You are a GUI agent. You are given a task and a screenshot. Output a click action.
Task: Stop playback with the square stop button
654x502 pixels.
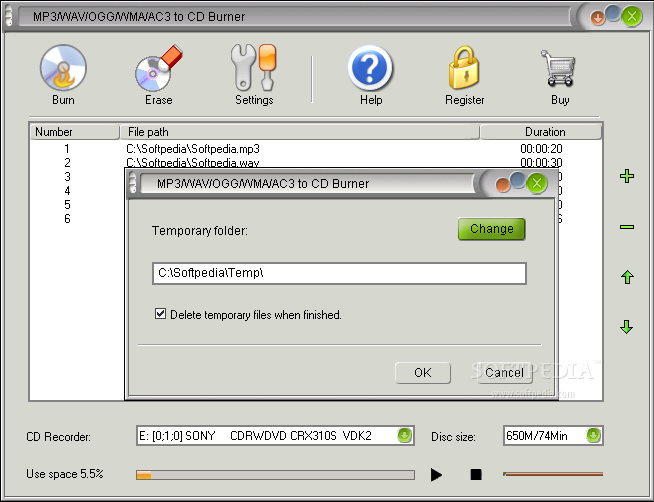tap(476, 474)
